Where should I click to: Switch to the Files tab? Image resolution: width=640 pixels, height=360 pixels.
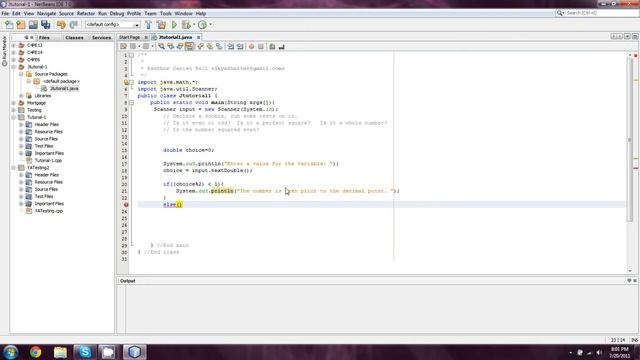pos(44,38)
